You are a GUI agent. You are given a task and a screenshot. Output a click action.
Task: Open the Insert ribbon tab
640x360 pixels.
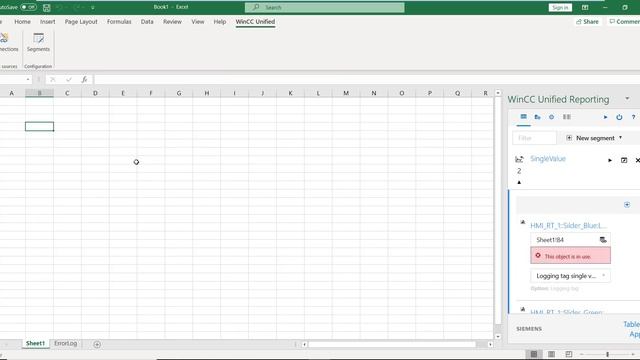[47, 22]
